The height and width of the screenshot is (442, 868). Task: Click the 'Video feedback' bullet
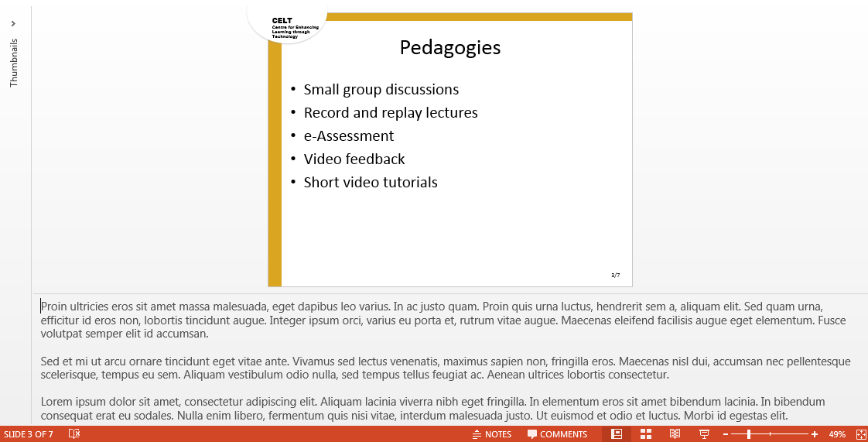354,159
